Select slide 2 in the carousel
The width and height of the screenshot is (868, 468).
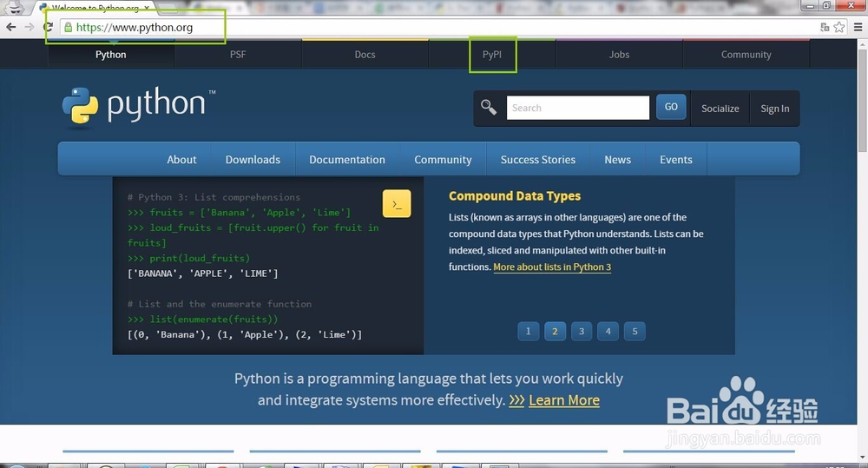click(555, 331)
